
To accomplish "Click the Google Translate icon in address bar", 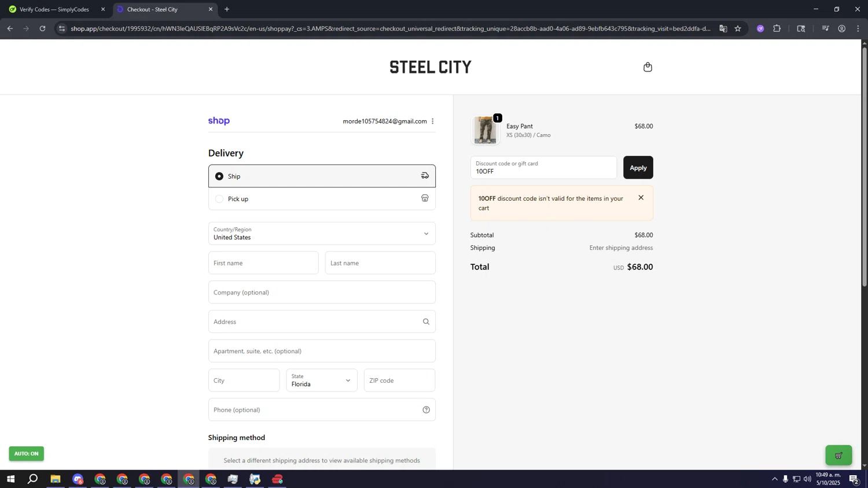I will 723,28.
